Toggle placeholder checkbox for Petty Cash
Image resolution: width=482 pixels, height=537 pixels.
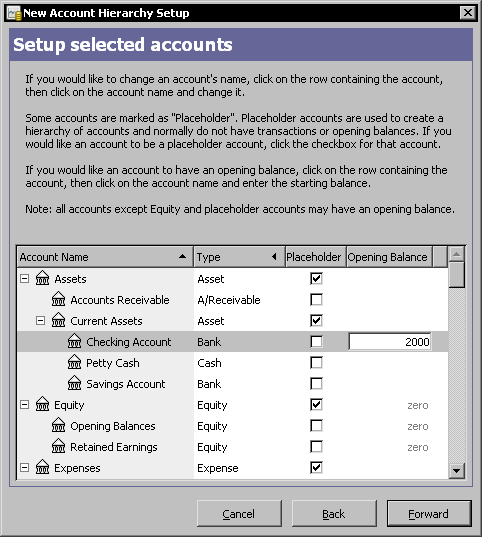[316, 362]
